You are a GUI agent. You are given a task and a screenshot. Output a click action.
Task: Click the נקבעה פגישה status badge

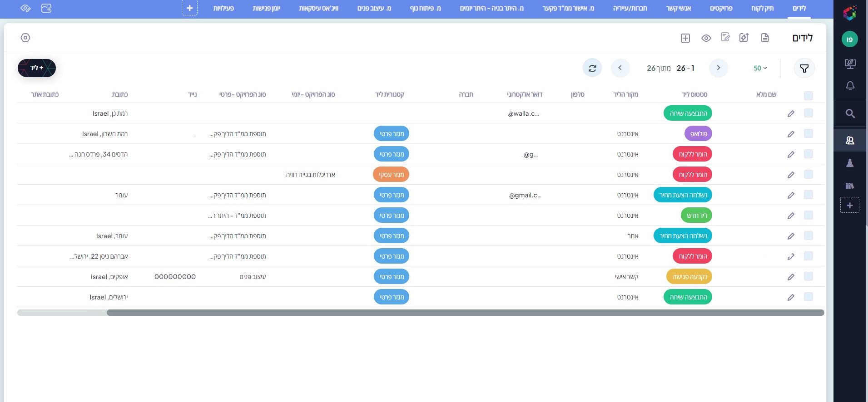pyautogui.click(x=689, y=277)
